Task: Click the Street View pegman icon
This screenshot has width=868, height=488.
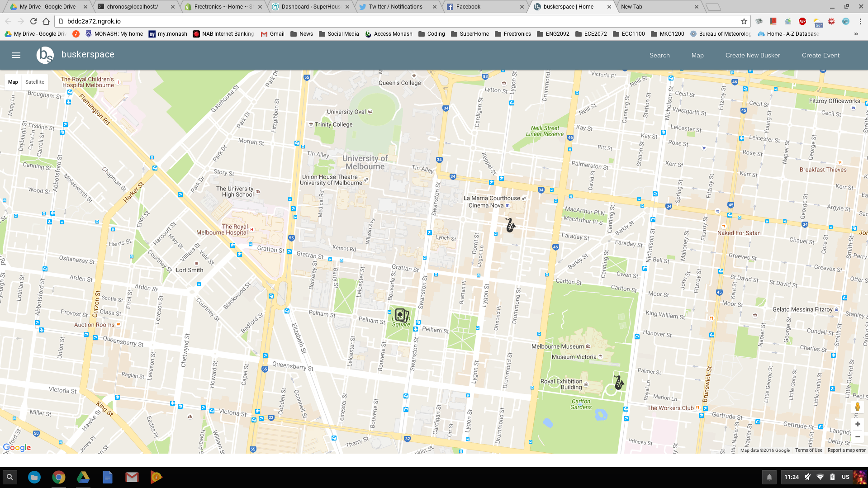Action: 858,407
